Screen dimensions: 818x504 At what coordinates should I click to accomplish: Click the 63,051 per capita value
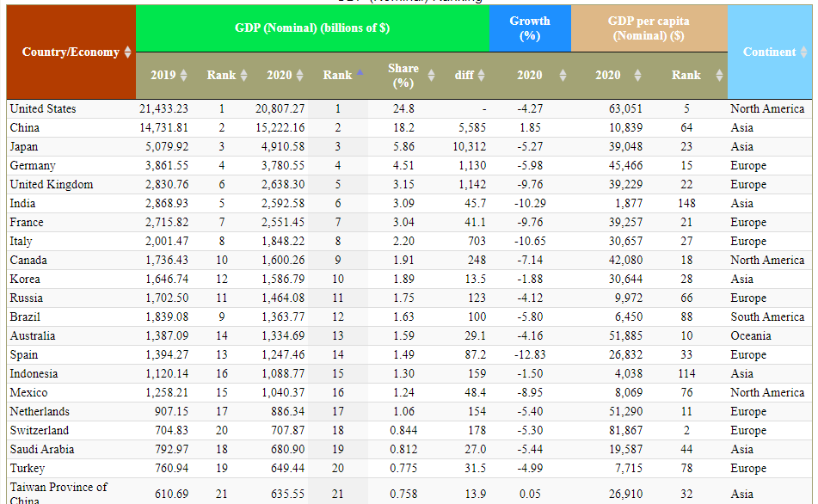click(625, 109)
